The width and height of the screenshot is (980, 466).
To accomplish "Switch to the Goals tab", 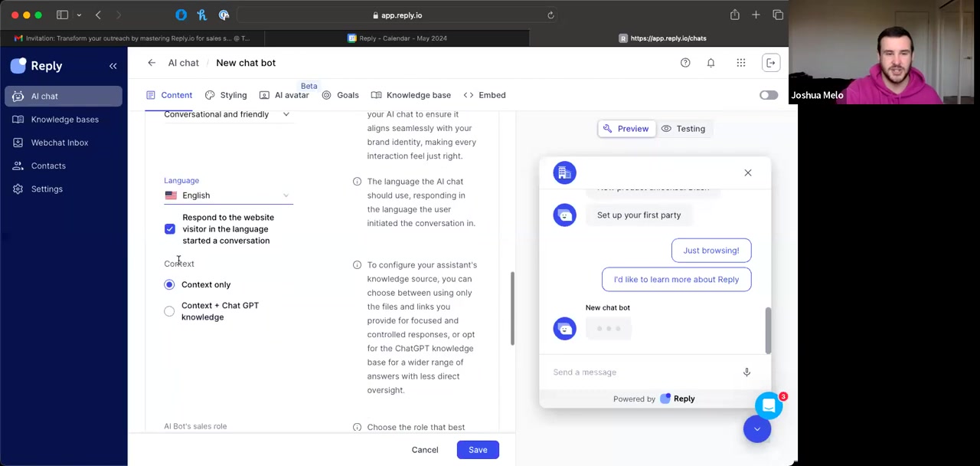I will (x=340, y=95).
